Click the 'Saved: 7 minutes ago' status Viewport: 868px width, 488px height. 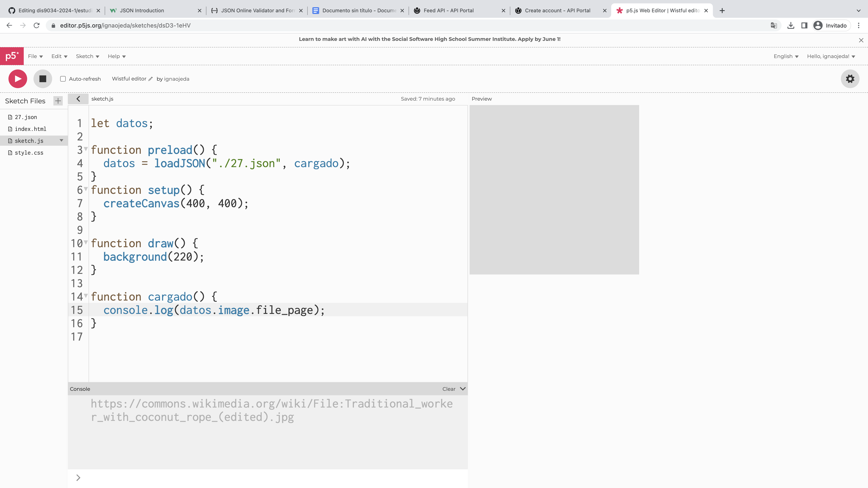(x=428, y=99)
